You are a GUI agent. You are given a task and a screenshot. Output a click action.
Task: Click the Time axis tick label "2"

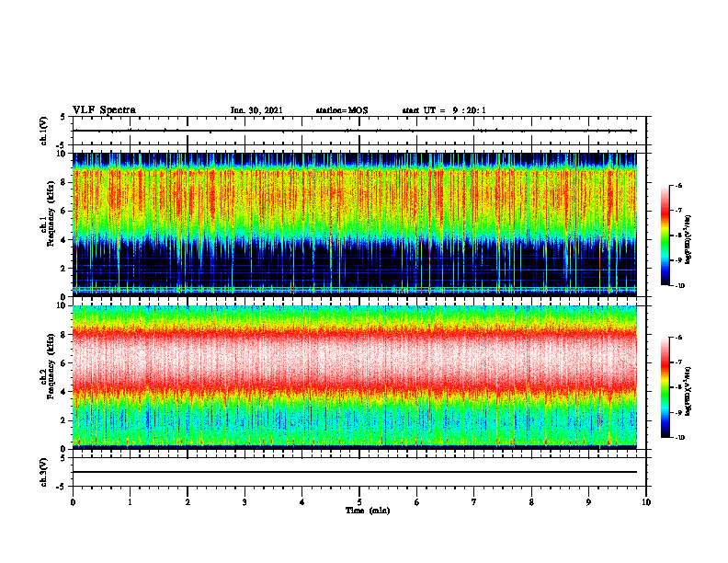click(188, 502)
